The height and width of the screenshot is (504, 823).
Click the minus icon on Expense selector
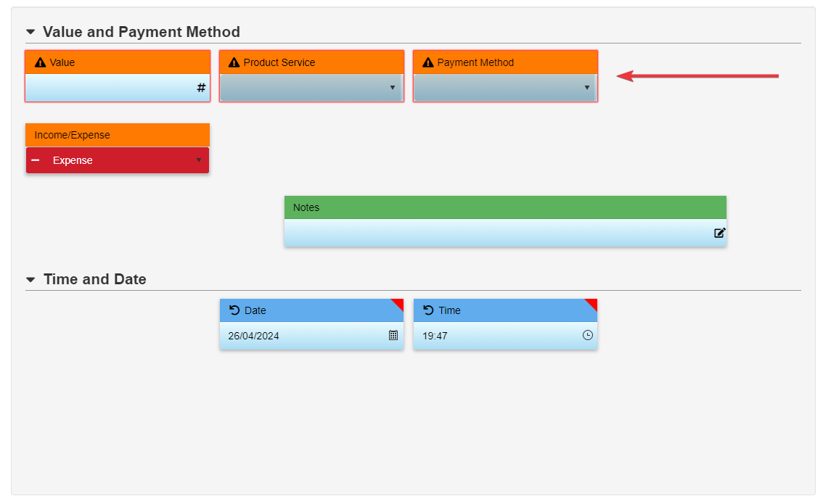click(36, 160)
